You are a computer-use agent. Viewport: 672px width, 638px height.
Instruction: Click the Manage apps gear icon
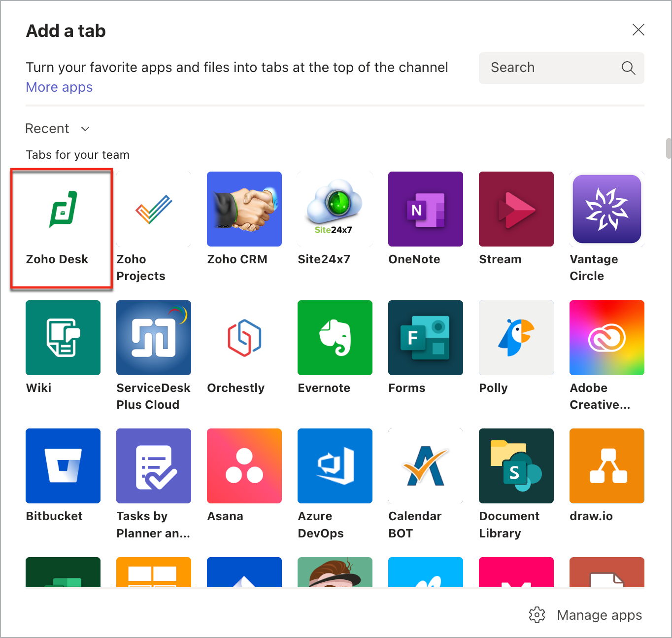click(x=537, y=615)
